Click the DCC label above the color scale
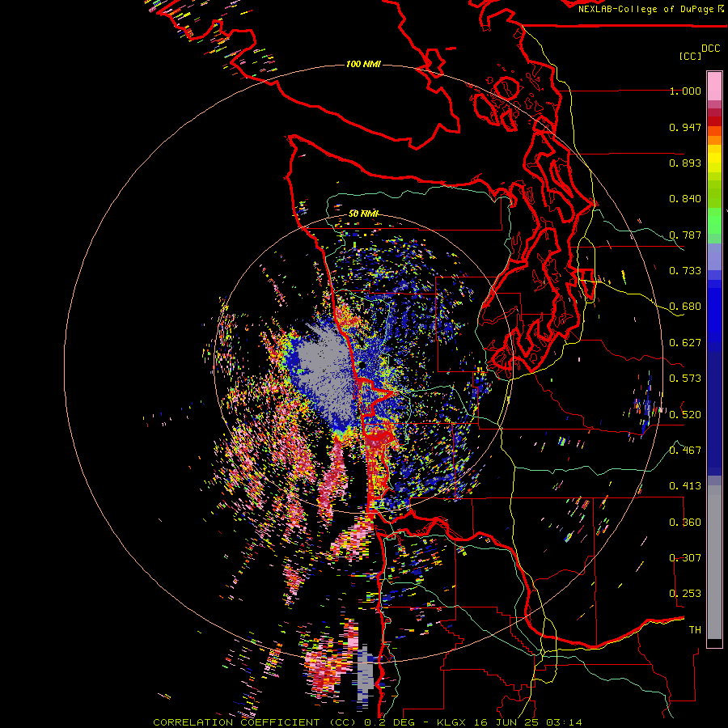 [x=711, y=49]
